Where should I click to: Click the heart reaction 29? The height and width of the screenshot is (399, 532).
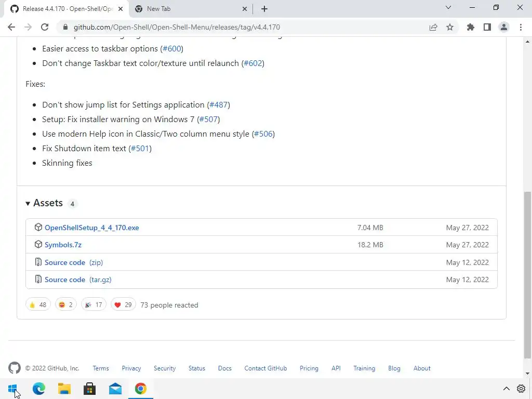[x=123, y=304]
